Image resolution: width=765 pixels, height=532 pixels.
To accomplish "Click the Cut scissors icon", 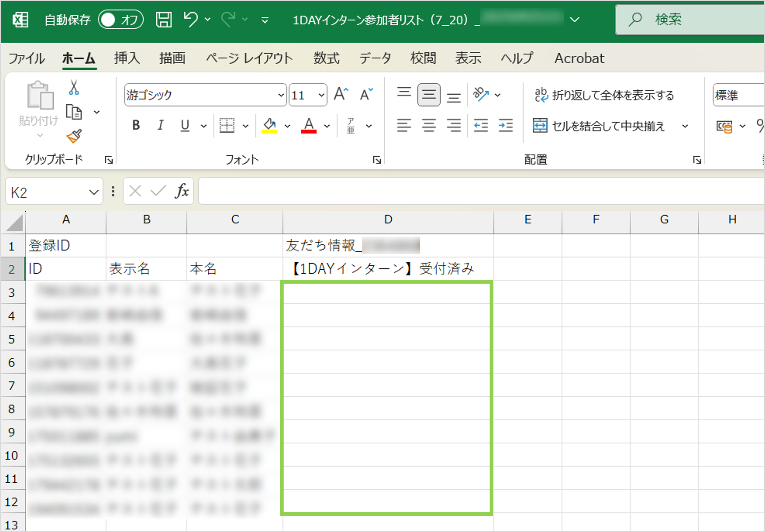I will [74, 88].
